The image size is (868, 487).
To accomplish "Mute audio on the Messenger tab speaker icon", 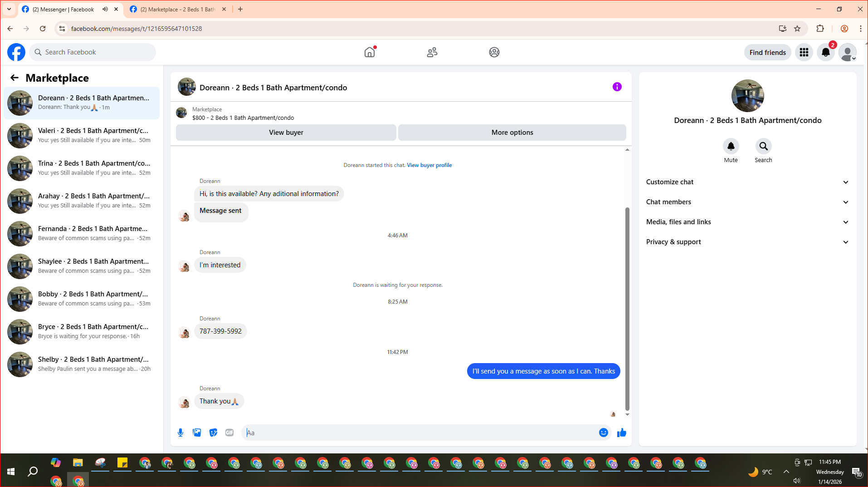I will [105, 9].
